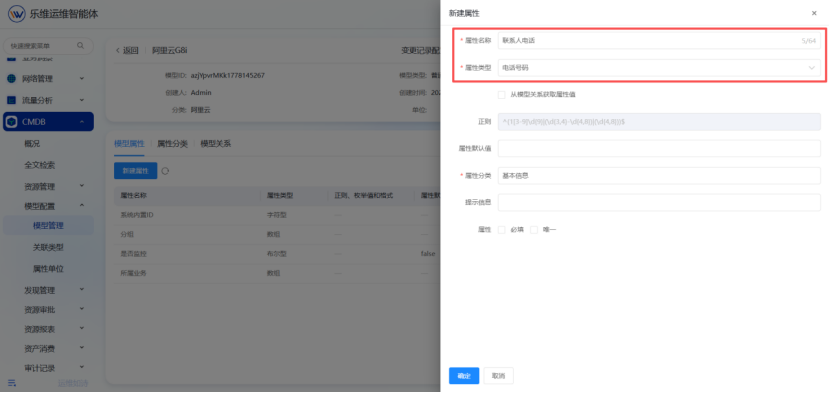Collapse the 模型配置 submenu

(x=82, y=206)
